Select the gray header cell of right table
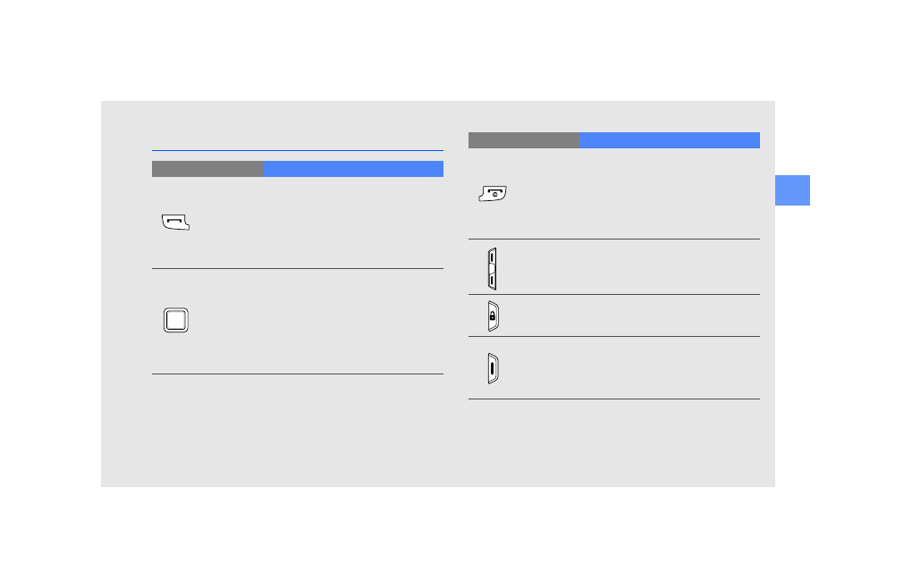The height and width of the screenshot is (588, 912). click(523, 140)
